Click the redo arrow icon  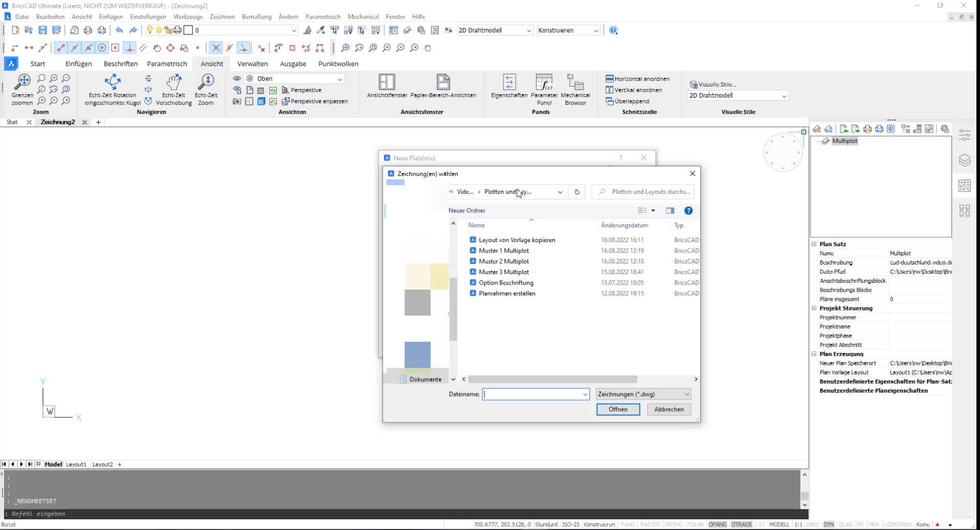133,31
